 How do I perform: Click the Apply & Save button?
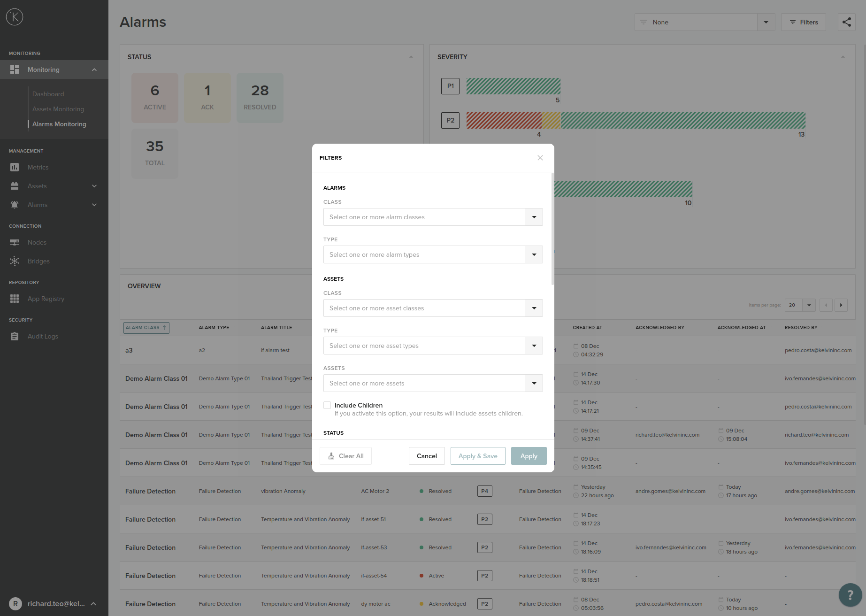coord(478,456)
